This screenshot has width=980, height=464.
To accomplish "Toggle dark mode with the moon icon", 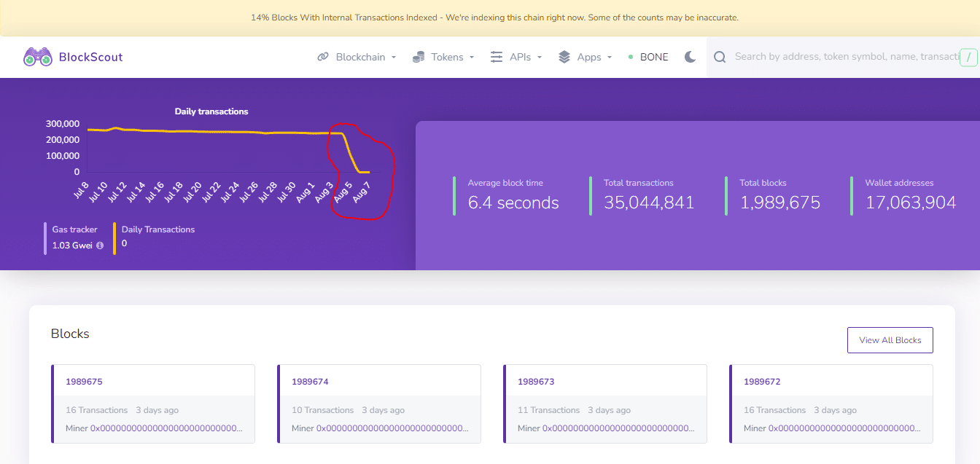I will [690, 57].
